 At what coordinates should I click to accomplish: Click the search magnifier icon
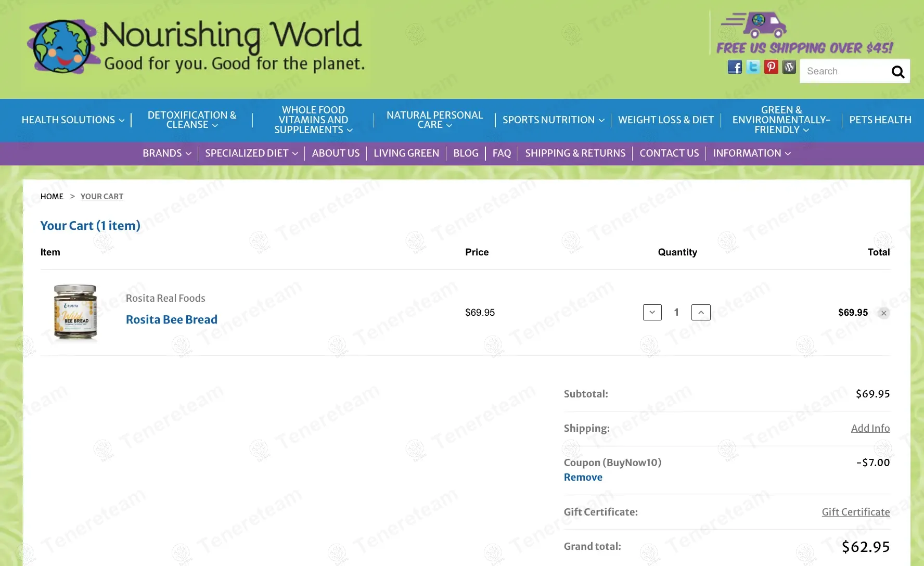(898, 72)
